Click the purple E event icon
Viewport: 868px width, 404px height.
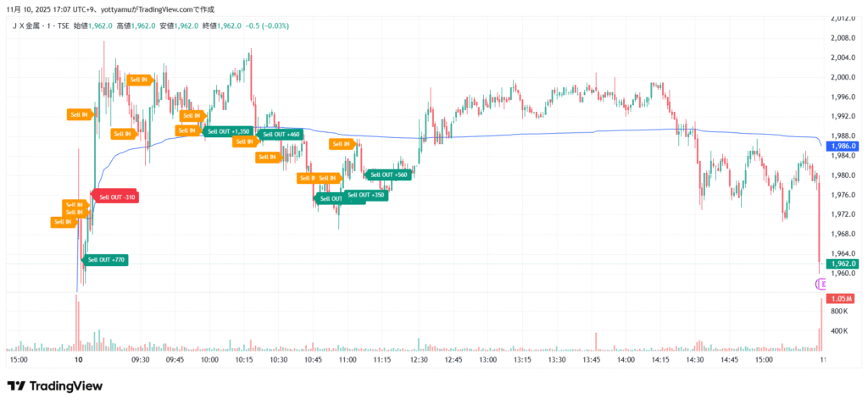click(821, 285)
